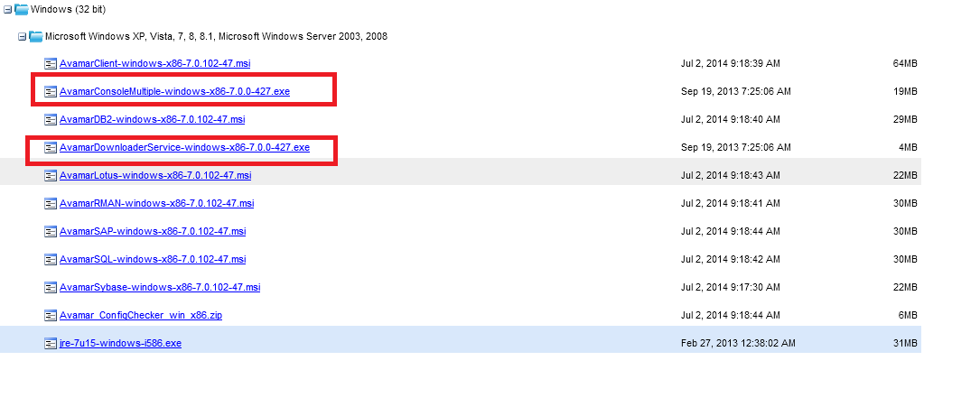Click the 64MB size of AvamarClient

(x=905, y=64)
